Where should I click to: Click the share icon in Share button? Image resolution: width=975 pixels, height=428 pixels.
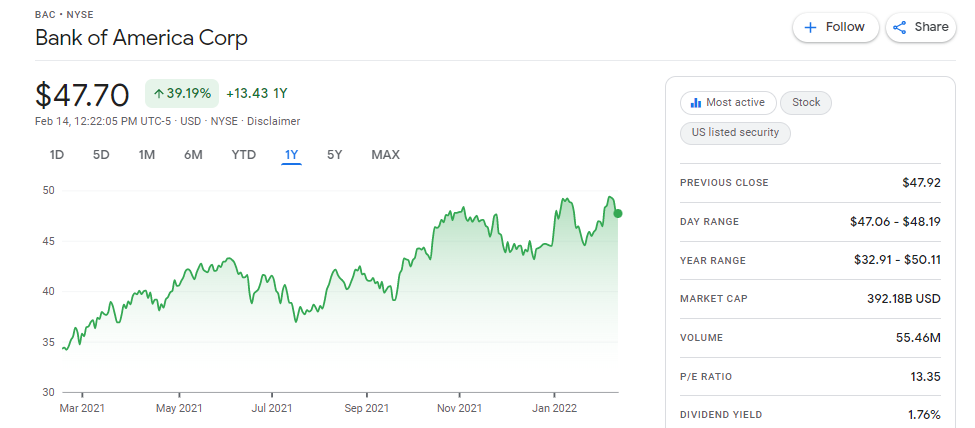pos(899,27)
